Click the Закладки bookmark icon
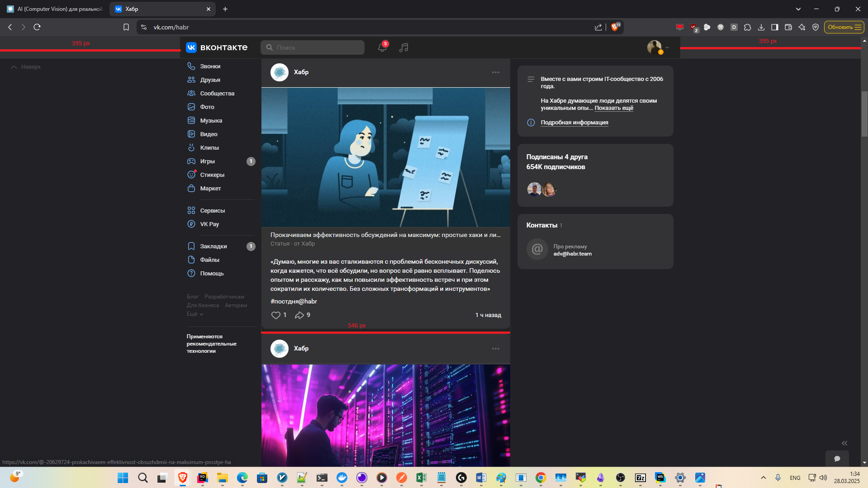Image resolution: width=868 pixels, height=488 pixels. 191,246
